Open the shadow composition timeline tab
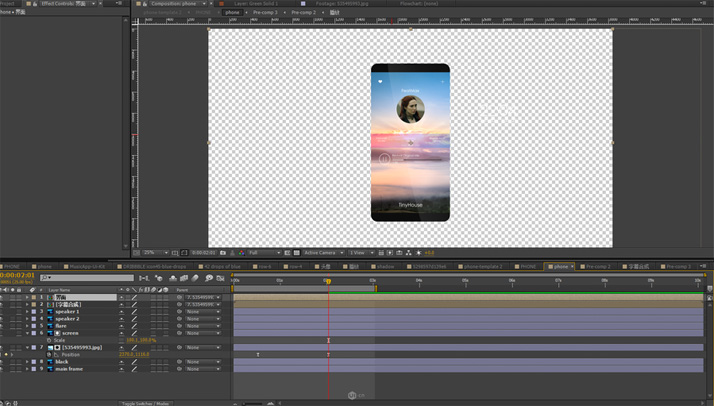Viewport: 714px width, 406px height. (x=385, y=267)
